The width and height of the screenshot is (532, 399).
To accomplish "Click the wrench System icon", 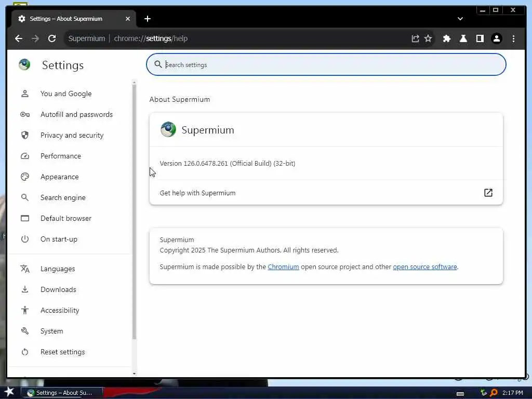I will (25, 331).
